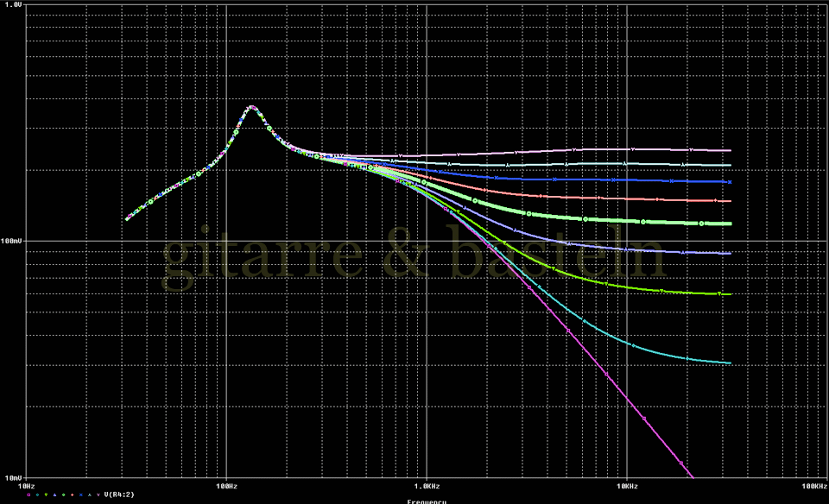
Task: Select the red plus legend marker
Action: coord(73,495)
